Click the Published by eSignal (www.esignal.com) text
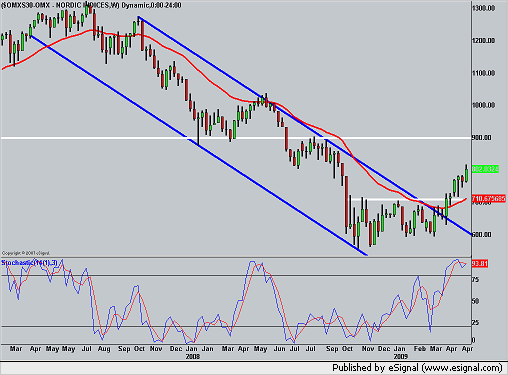This screenshot has width=508, height=375. click(x=417, y=368)
